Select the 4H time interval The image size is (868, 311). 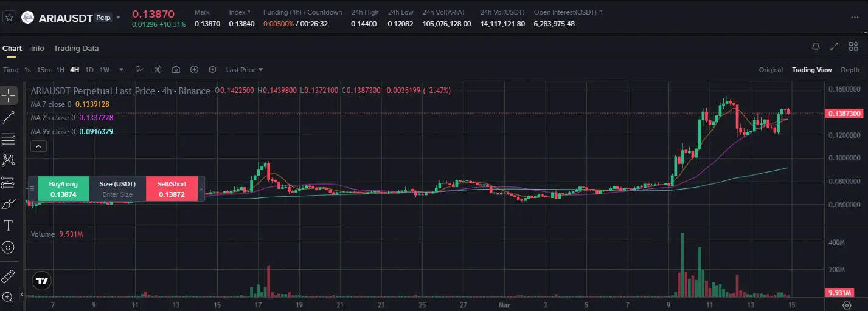pos(75,70)
